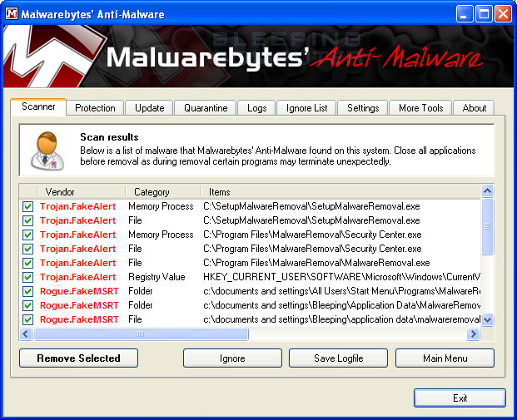Click the Remove Selected button

click(x=78, y=358)
